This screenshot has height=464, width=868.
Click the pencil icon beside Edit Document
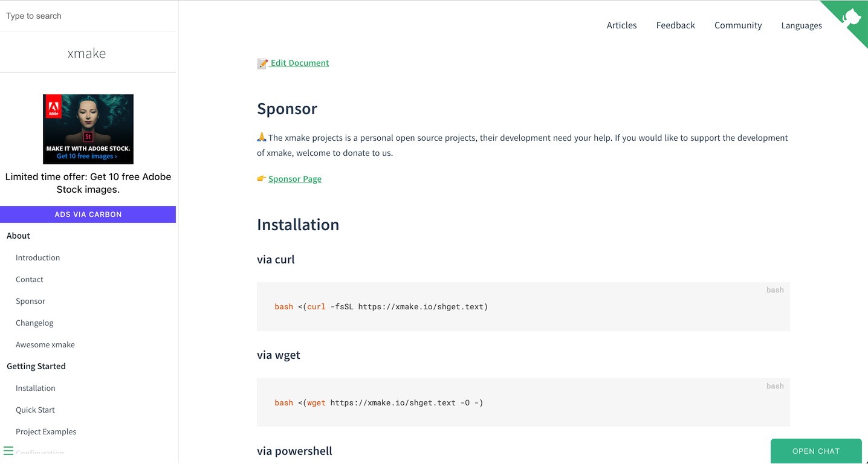pyautogui.click(x=262, y=63)
